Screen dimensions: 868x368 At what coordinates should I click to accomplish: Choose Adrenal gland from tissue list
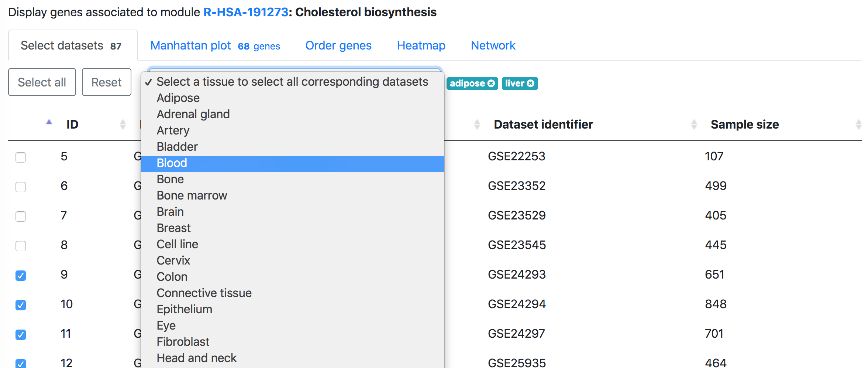pos(293,114)
